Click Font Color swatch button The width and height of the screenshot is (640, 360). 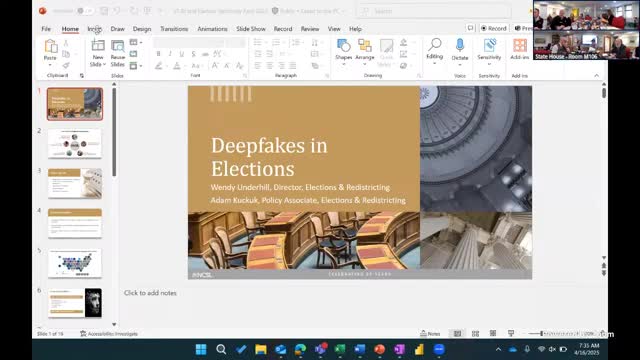177,66
